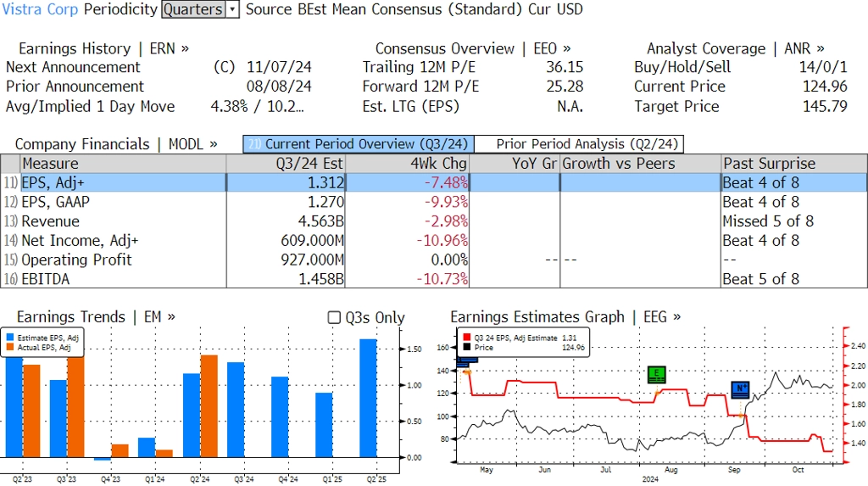Click the -10.73% EBITDA change value
The width and height of the screenshot is (868, 486).
(442, 279)
